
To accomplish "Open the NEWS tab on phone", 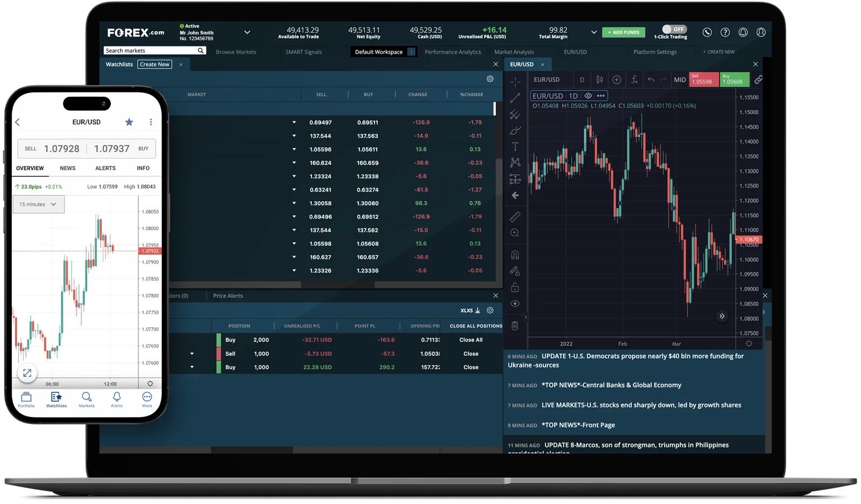I will point(67,168).
